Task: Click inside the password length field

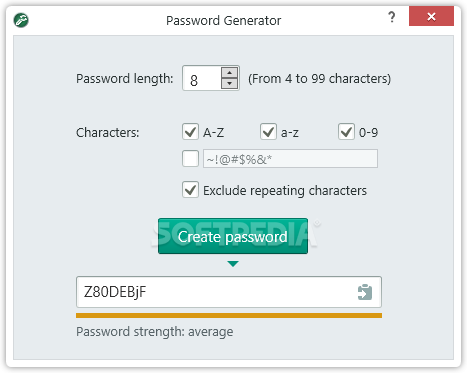Action: [x=202, y=78]
